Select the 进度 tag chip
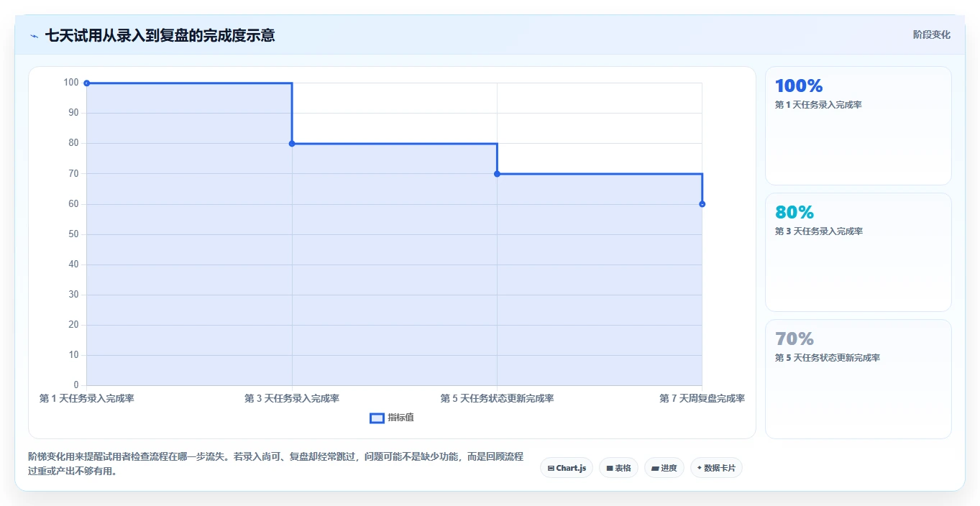The image size is (980, 506). coord(664,468)
